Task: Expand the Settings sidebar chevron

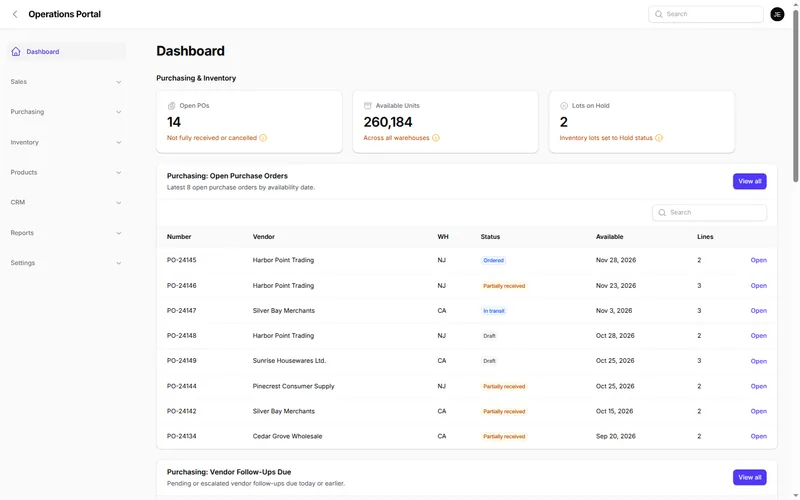Action: (x=118, y=263)
